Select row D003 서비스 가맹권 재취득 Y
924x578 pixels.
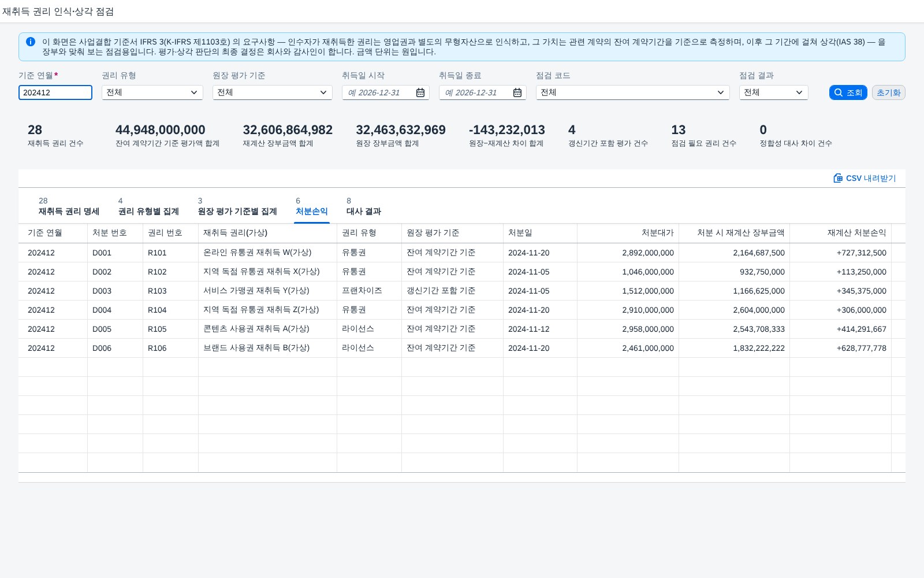(x=462, y=291)
